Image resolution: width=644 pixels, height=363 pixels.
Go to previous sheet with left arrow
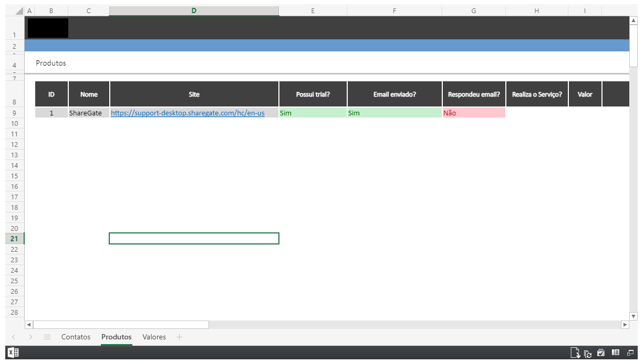[14, 337]
